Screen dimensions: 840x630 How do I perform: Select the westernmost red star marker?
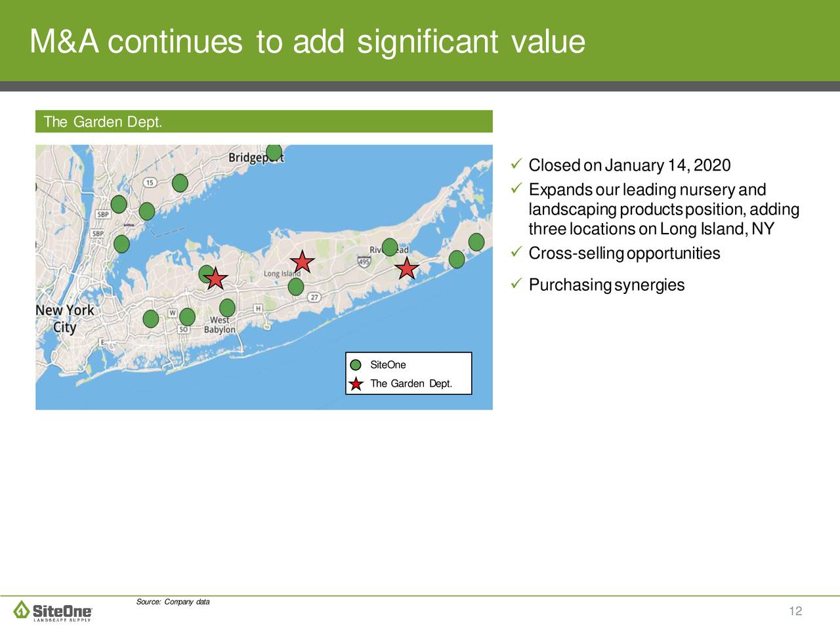(x=216, y=279)
